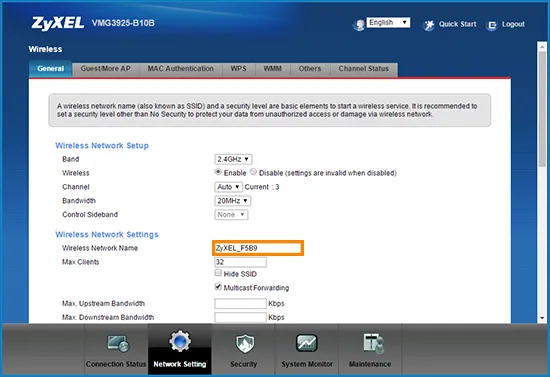
Task: Click the System Monitor label
Action: coord(307,364)
